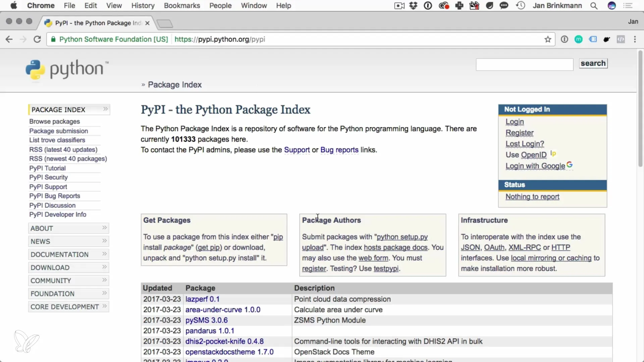This screenshot has height=362, width=644.
Task: Click the OpenID icon next to Use OpenID
Action: click(553, 154)
